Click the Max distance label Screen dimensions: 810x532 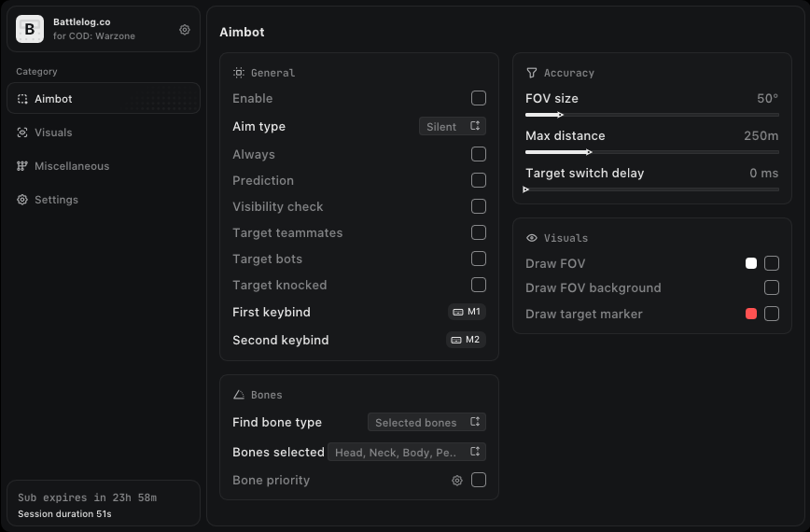[x=566, y=136]
